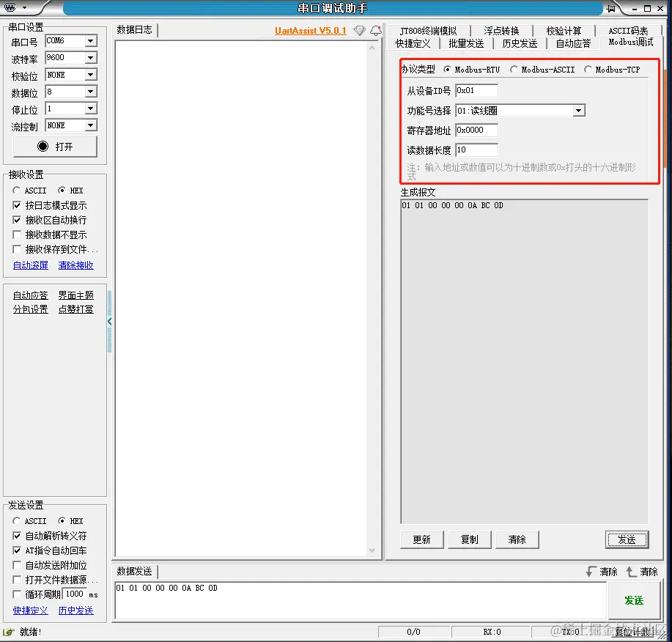The height and width of the screenshot is (642, 672).
Task: Click the 复制 button
Action: 469,539
